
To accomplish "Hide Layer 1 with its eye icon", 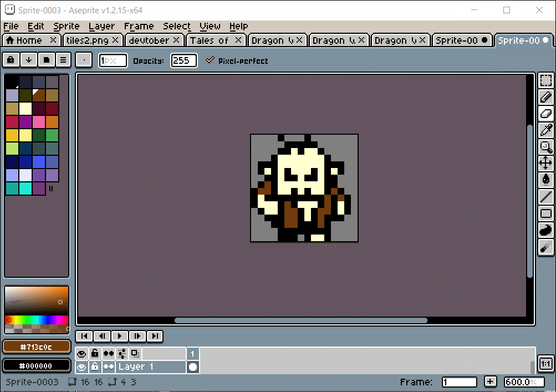I will (81, 367).
